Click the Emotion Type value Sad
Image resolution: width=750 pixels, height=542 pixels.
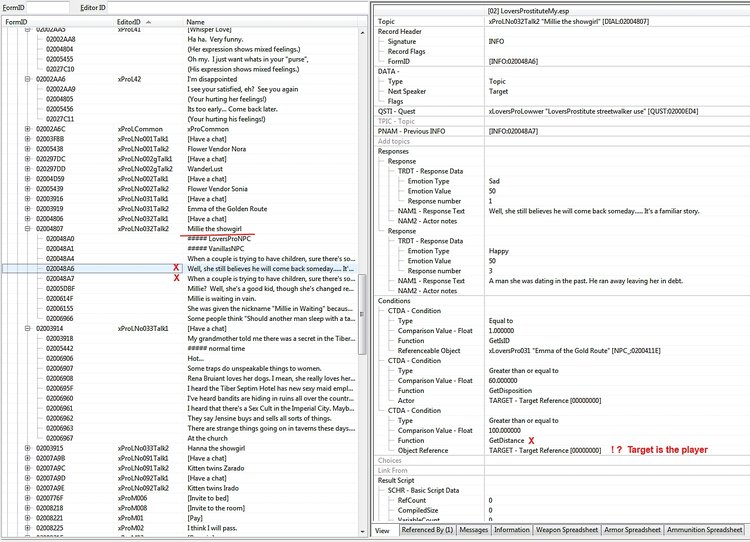[494, 181]
